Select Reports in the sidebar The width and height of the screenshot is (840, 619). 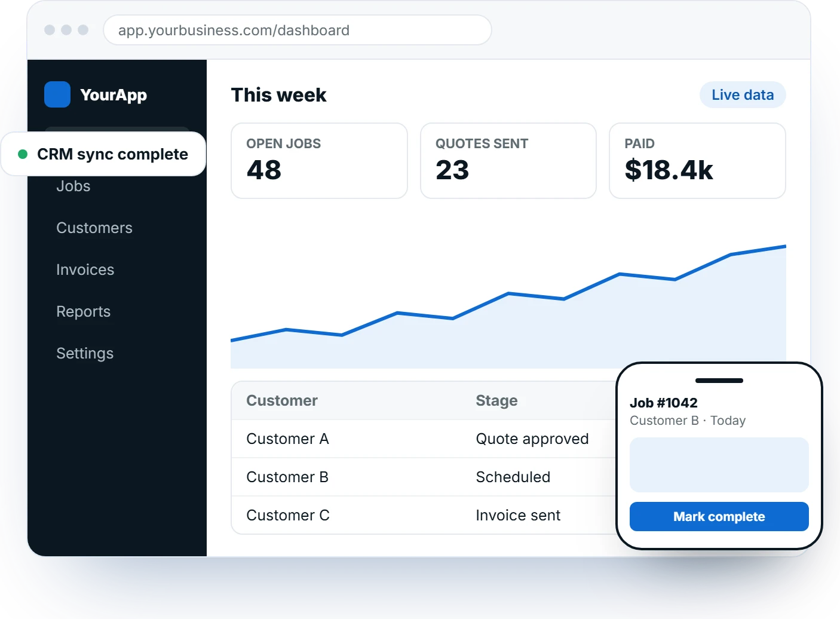click(84, 311)
